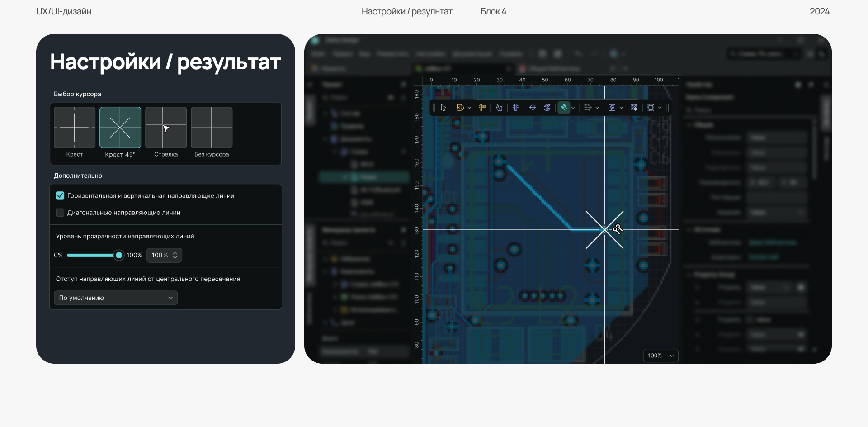The image size is (868, 427).
Task: Click the large Настройки / результат panel title
Action: [165, 62]
